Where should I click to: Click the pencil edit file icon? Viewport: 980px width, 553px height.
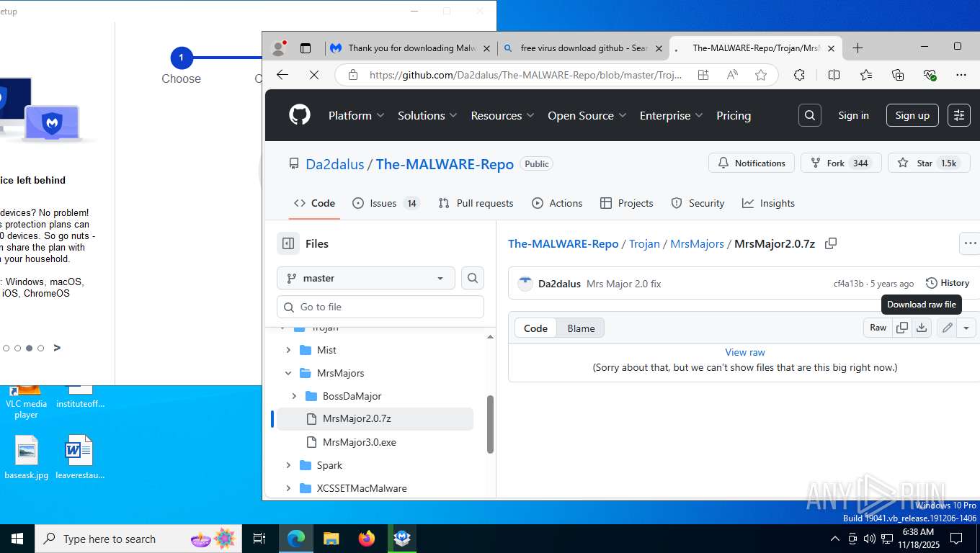(x=948, y=328)
